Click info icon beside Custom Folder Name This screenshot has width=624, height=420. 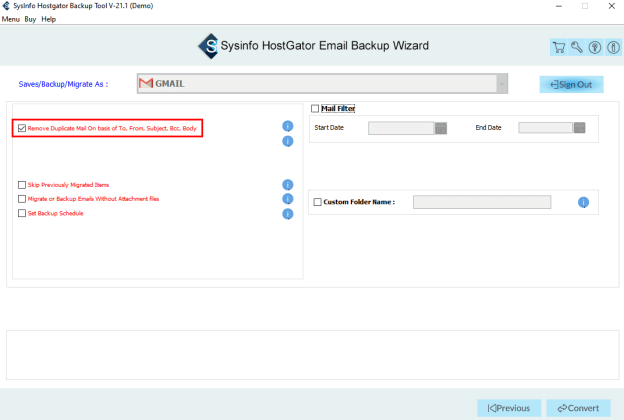tap(583, 202)
